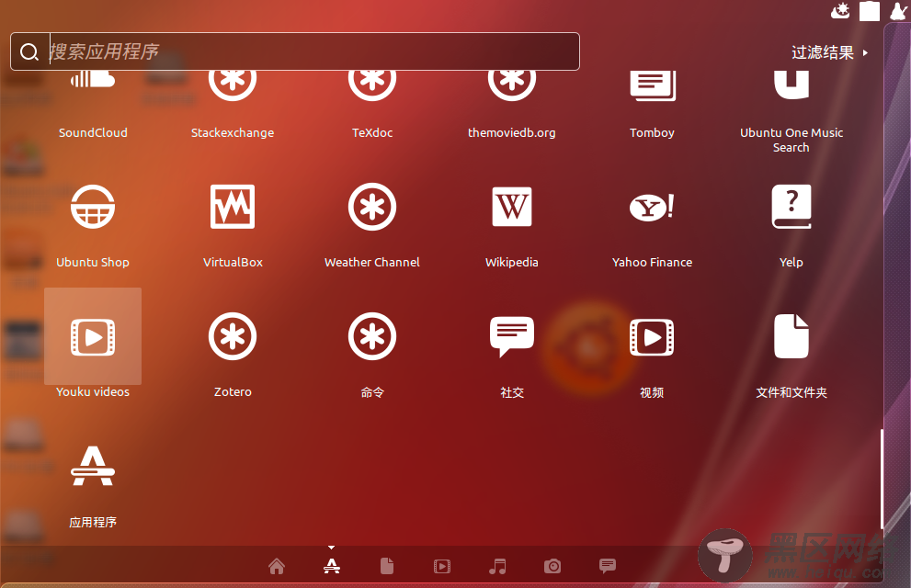Open the 命令 scope icon
This screenshot has width=911, height=588.
click(x=372, y=336)
